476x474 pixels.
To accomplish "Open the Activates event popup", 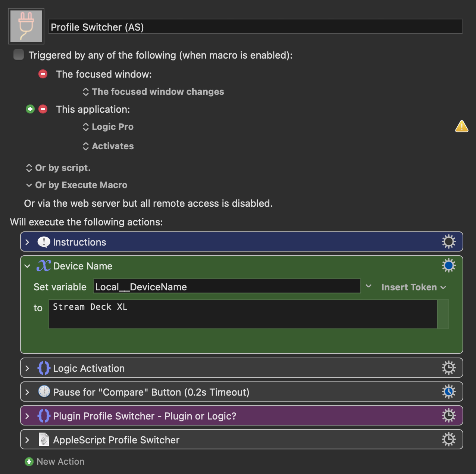I will pos(108,146).
